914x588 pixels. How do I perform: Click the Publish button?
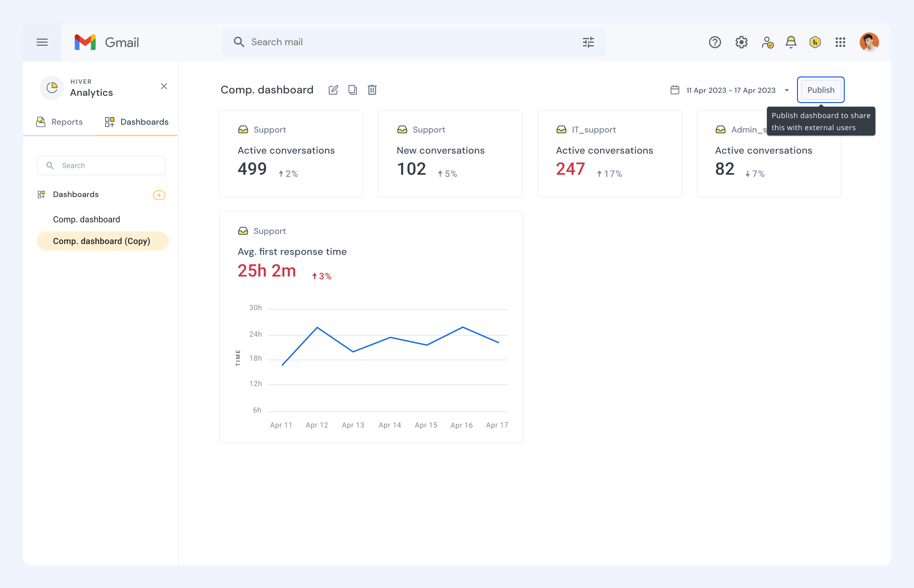(x=821, y=90)
